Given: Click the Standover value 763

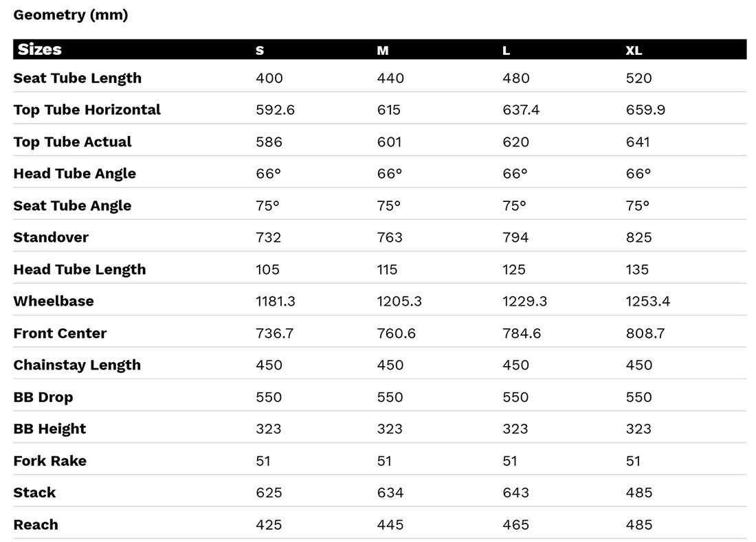Looking at the screenshot, I should [x=390, y=238].
